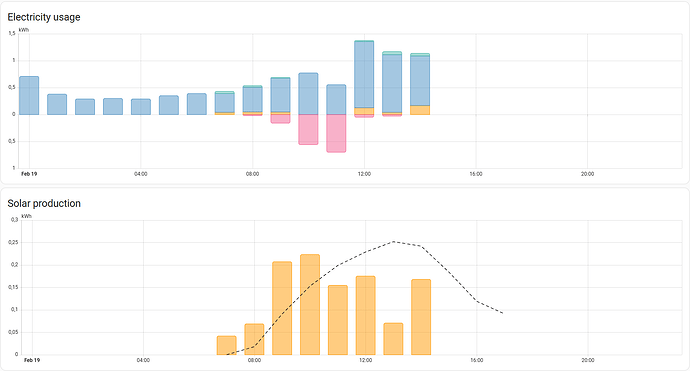Select the blue grid segment of the 09:00 usage bar

tap(280, 96)
